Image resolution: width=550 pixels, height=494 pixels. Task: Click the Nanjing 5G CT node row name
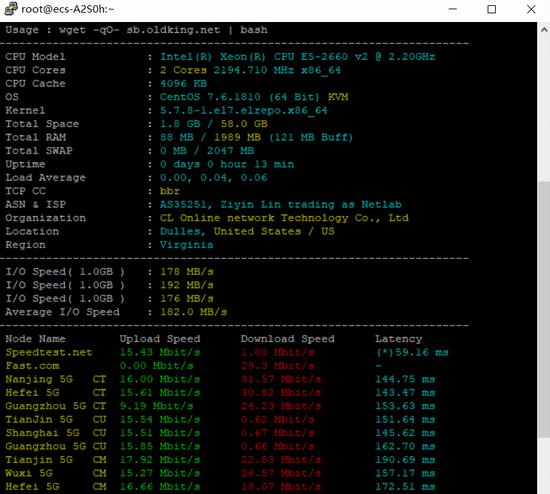click(55, 379)
